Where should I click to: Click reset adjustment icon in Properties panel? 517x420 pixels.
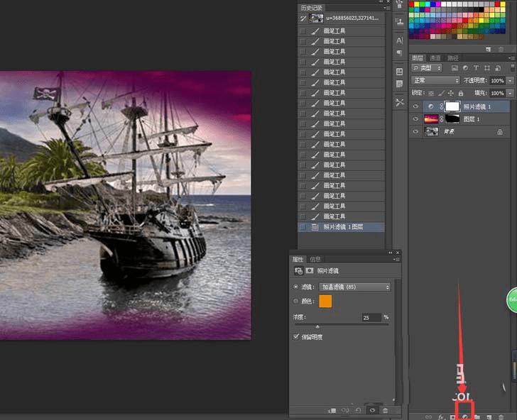click(x=359, y=410)
